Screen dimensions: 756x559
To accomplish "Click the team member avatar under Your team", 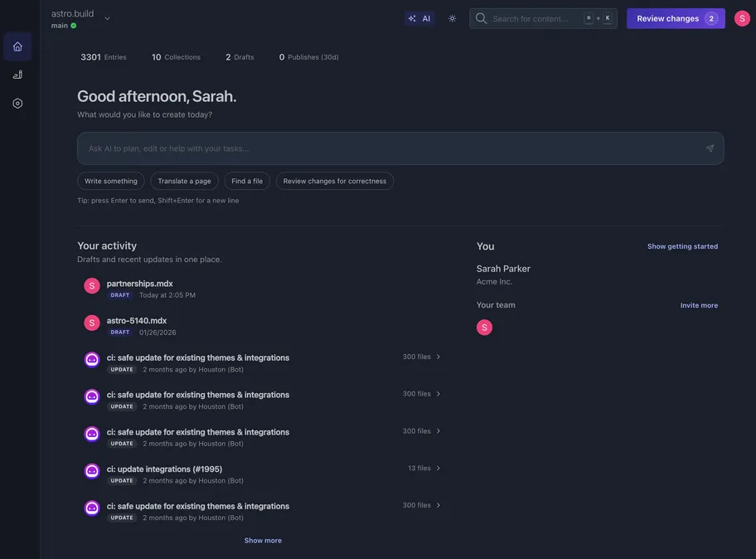I will click(x=484, y=328).
